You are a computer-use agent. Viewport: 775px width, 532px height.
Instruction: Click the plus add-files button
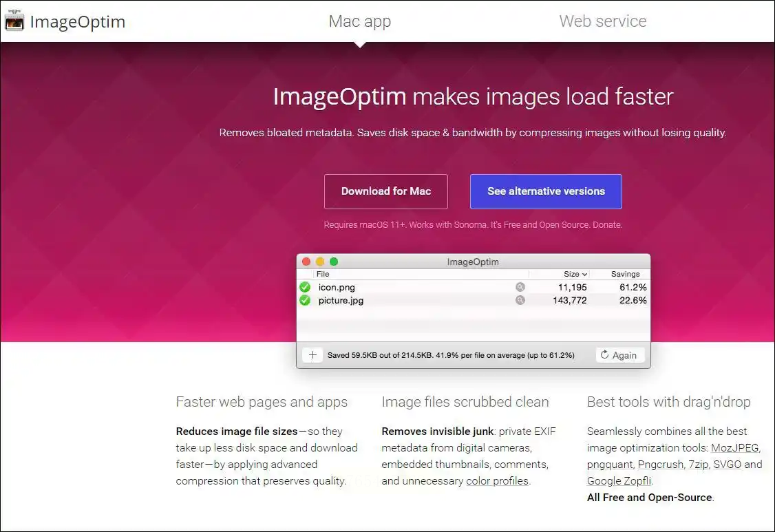[312, 355]
